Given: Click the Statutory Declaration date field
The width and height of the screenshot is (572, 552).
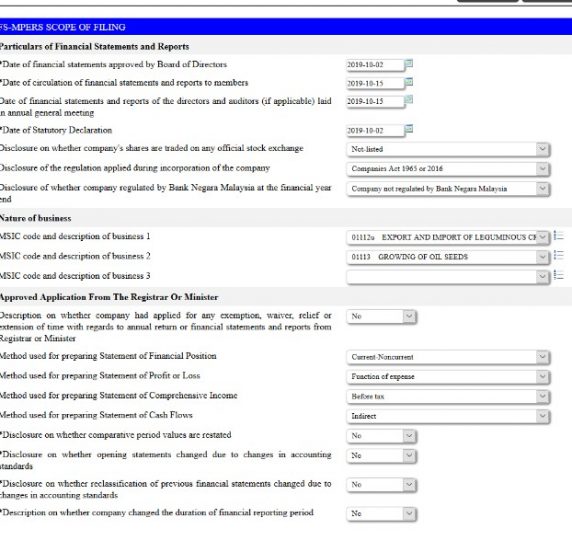Looking at the screenshot, I should [x=375, y=131].
